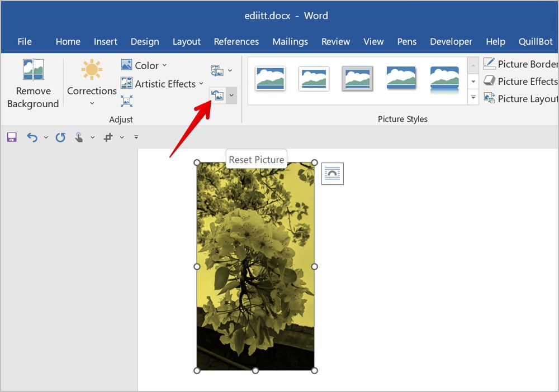Image resolution: width=559 pixels, height=392 pixels.
Task: Click the Reset Picture icon
Action: 217,95
